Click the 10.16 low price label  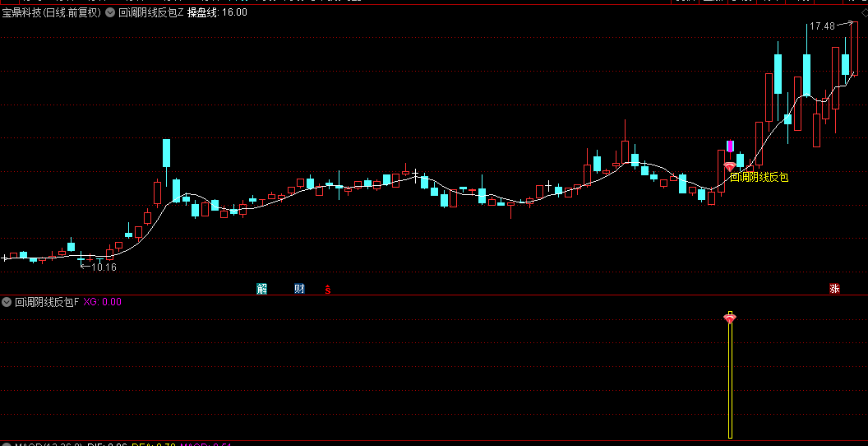tap(104, 267)
